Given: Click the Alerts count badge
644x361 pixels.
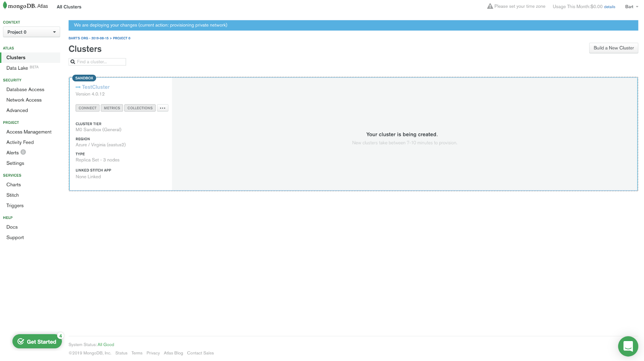Looking at the screenshot, I should coord(23,152).
